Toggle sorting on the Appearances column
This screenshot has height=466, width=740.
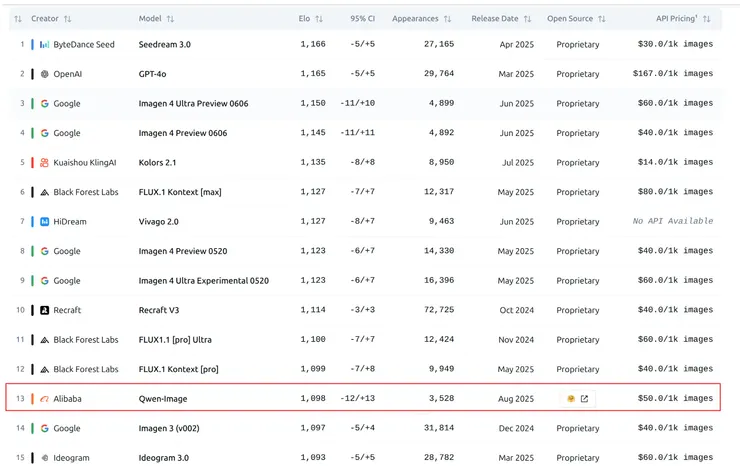click(446, 18)
